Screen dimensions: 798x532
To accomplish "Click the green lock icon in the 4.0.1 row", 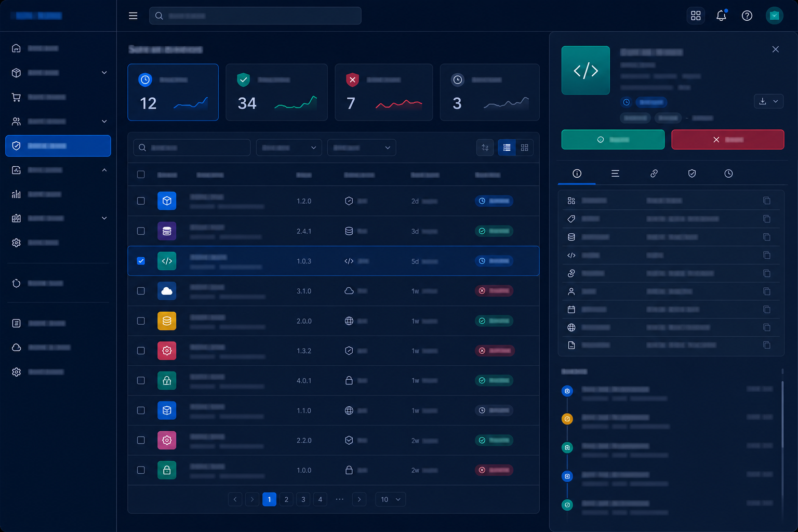I will [x=167, y=381].
